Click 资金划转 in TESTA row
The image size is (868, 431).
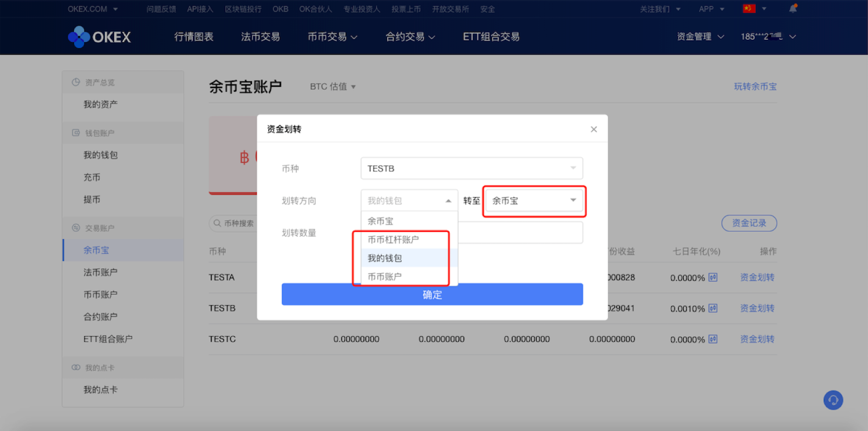pyautogui.click(x=757, y=277)
